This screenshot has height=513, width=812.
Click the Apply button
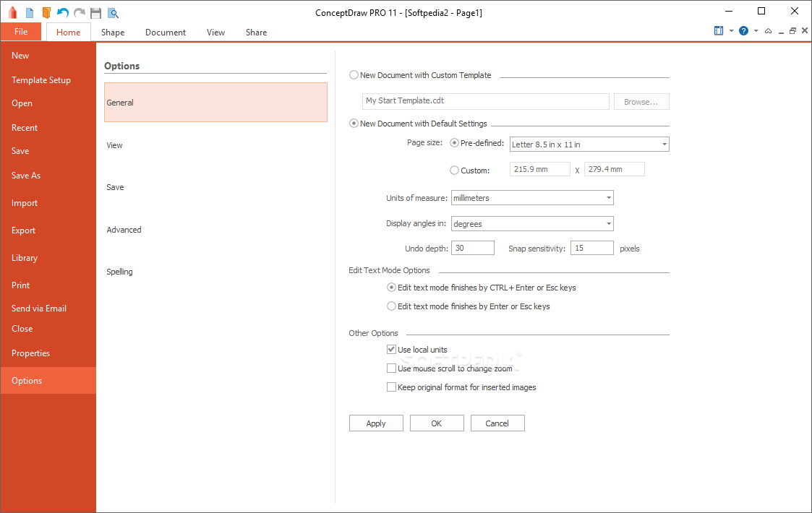tap(376, 423)
